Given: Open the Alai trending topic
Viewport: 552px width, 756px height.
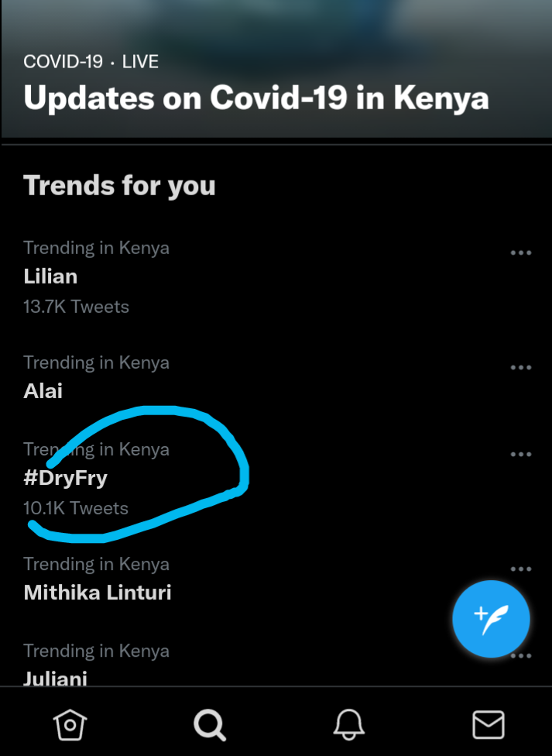Looking at the screenshot, I should tap(43, 391).
